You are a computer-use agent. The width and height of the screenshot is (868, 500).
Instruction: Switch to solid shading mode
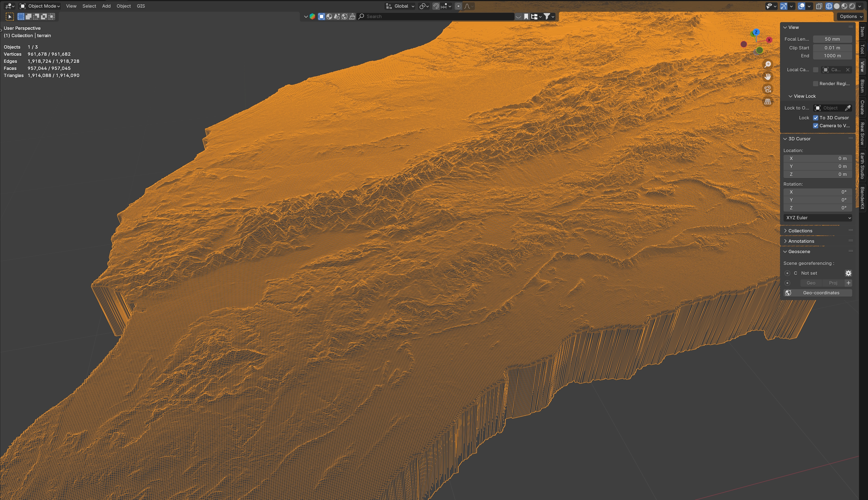(x=837, y=6)
